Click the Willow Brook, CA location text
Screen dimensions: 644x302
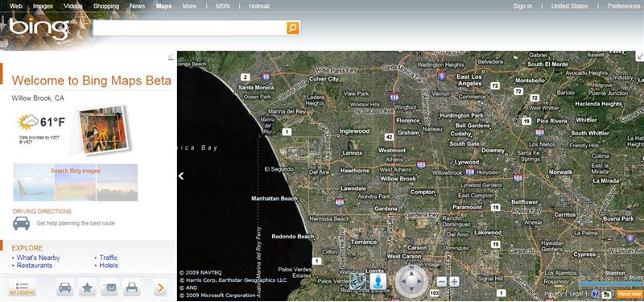38,98
